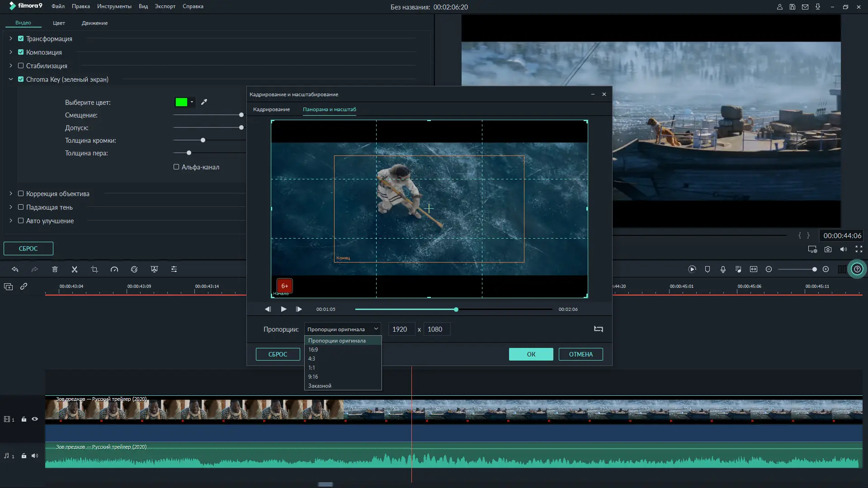This screenshot has width=868, height=488.
Task: Toggle video track visibility eye icon
Action: [35, 419]
